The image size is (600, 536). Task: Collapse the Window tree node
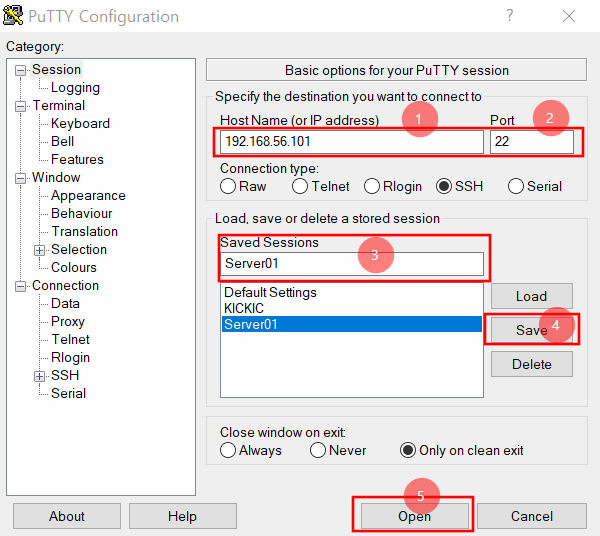(x=20, y=178)
